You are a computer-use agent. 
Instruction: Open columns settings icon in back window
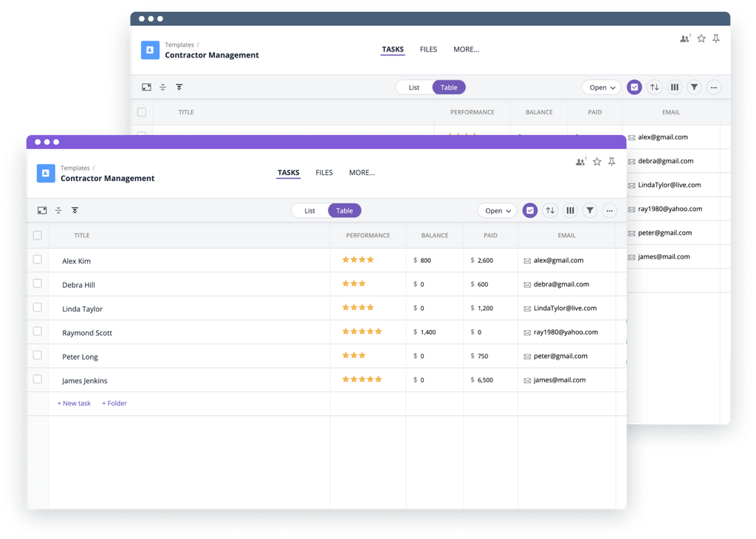pyautogui.click(x=675, y=87)
